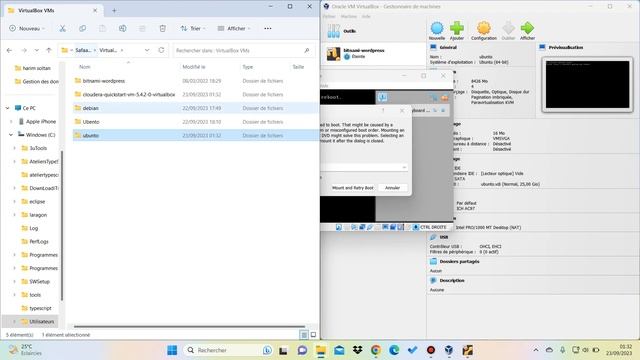Click the green Ajouter plus icon
This screenshot has width=640, height=360.
457,28
